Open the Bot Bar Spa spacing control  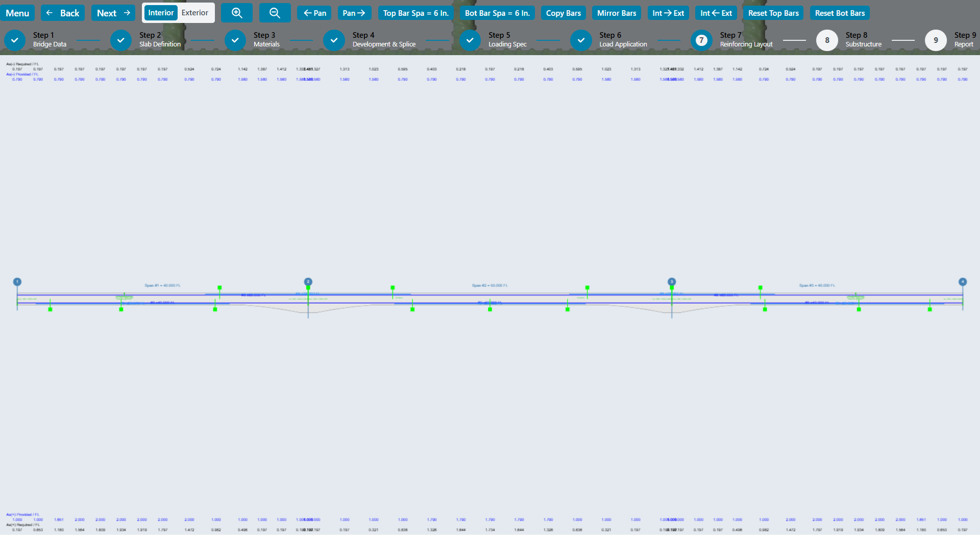[497, 13]
